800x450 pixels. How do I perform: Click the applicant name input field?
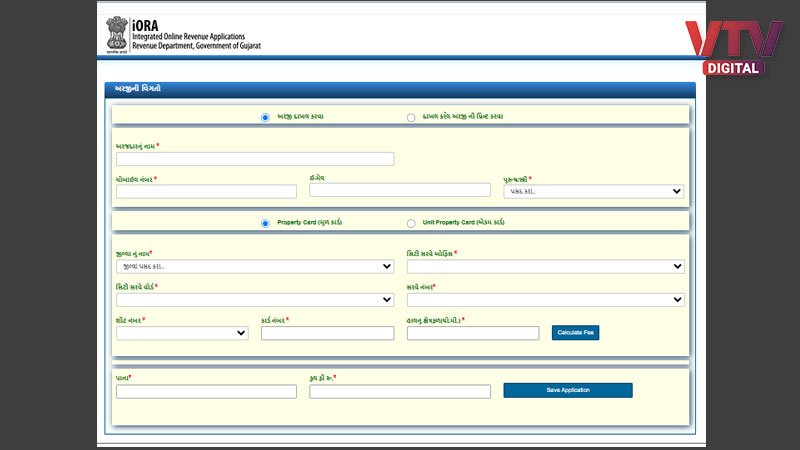[255, 159]
